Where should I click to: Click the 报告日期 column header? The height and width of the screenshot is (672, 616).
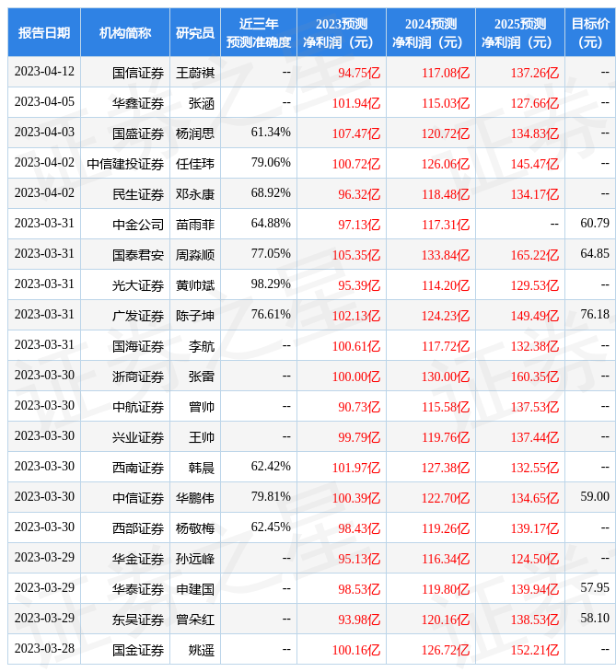pyautogui.click(x=44, y=32)
